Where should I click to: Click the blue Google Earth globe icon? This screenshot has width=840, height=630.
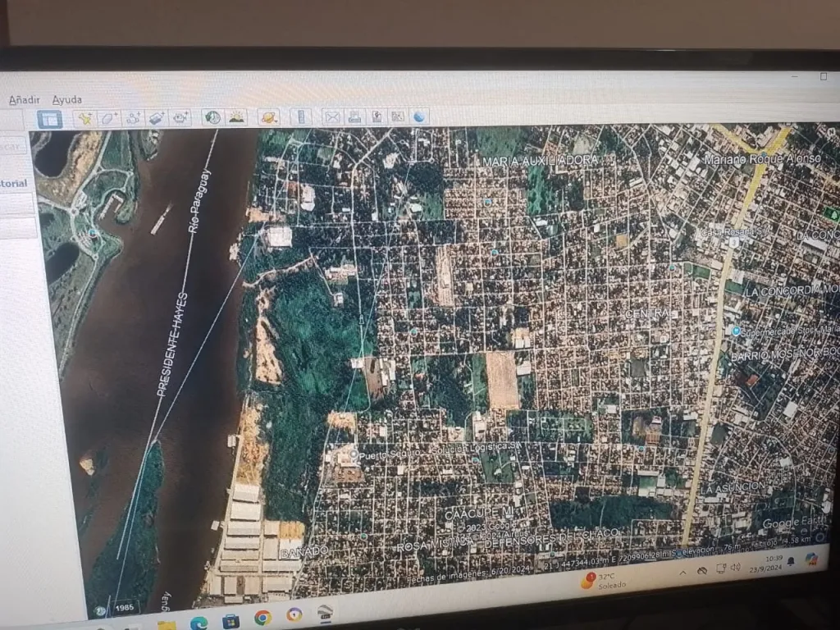click(x=419, y=116)
